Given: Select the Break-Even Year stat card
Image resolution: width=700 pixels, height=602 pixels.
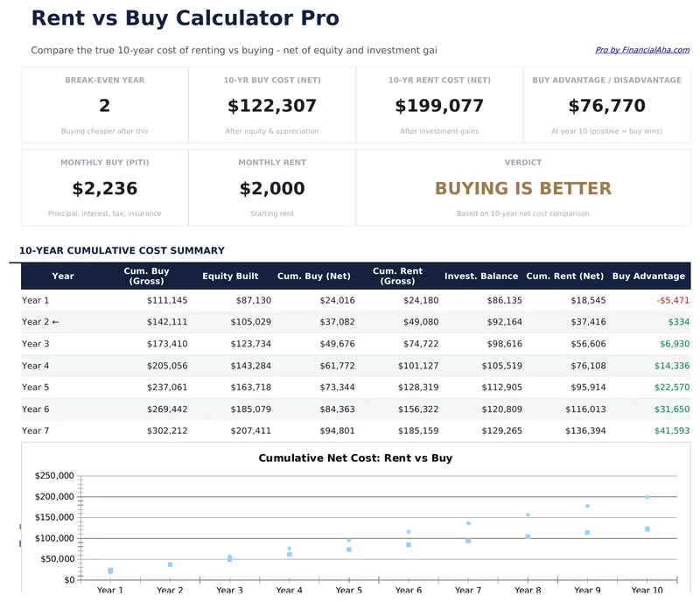Looking at the screenshot, I should pos(103,107).
